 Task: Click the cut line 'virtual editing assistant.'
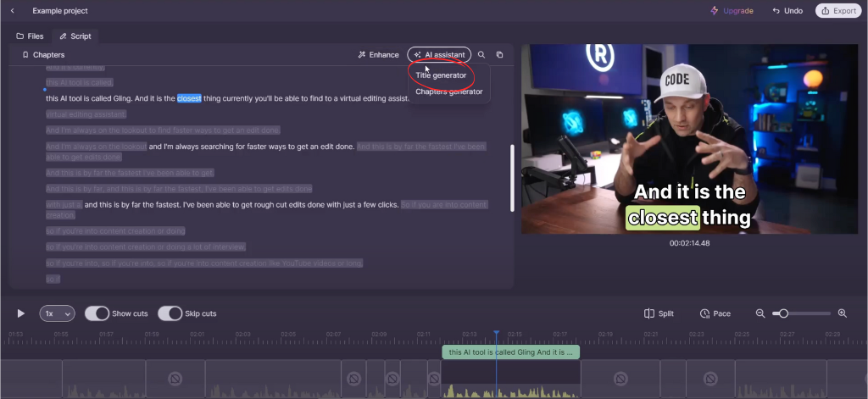click(x=86, y=114)
